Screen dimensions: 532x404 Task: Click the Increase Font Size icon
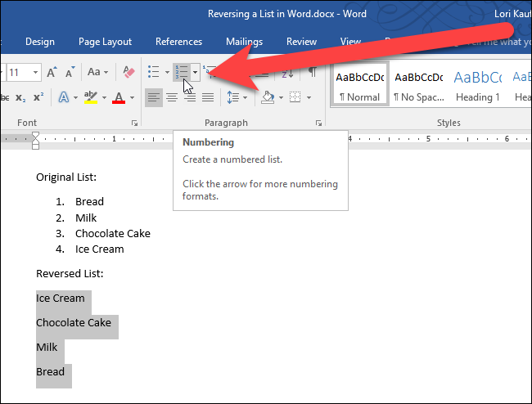tap(52, 72)
